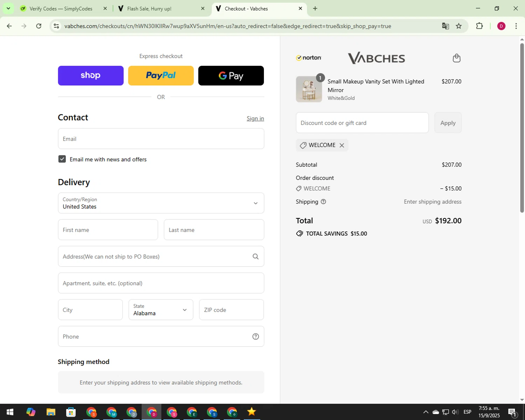This screenshot has width=525, height=420.
Task: Click the browser back arrow
Action: click(9, 26)
